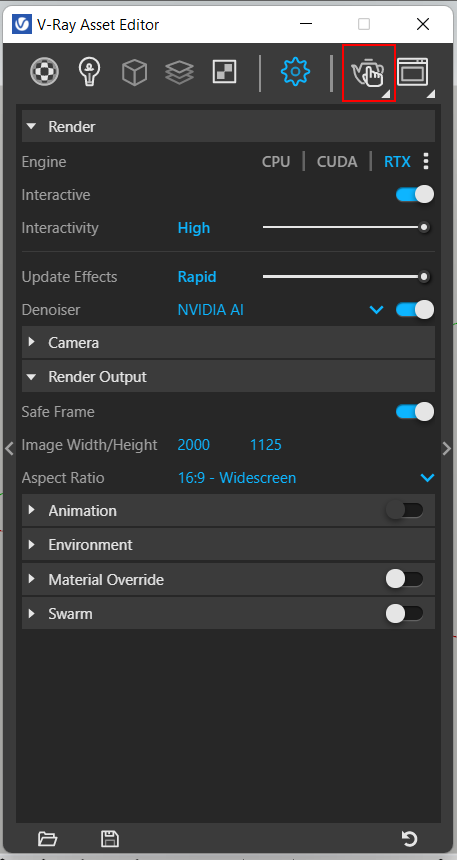This screenshot has width=457, height=860.
Task: Select the Settings gear icon
Action: coord(296,72)
